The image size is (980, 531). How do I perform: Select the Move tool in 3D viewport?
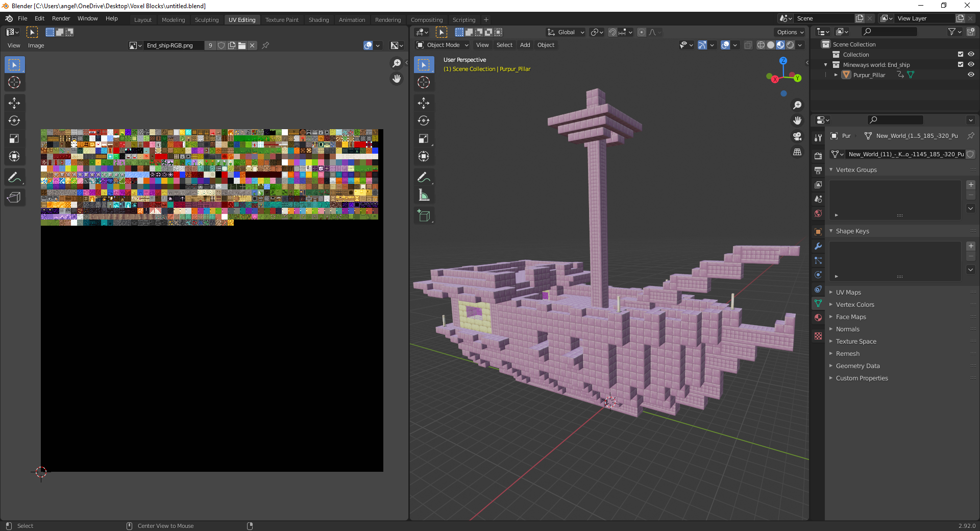tap(424, 103)
